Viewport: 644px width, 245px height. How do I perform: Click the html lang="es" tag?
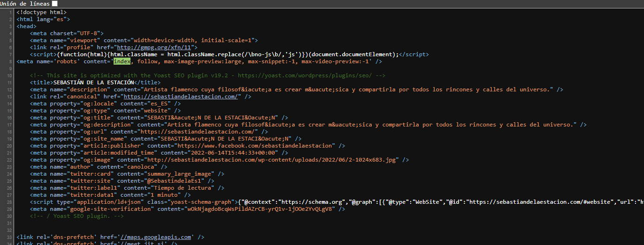click(x=43, y=19)
